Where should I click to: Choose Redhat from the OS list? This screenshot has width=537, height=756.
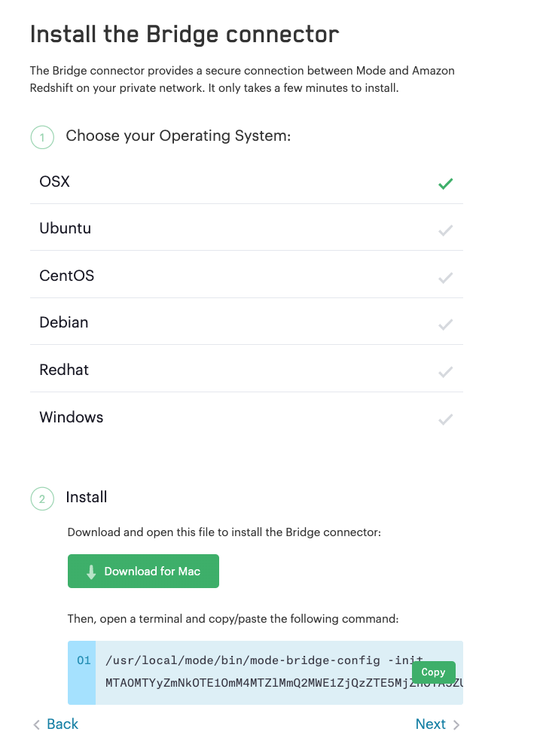coord(64,370)
